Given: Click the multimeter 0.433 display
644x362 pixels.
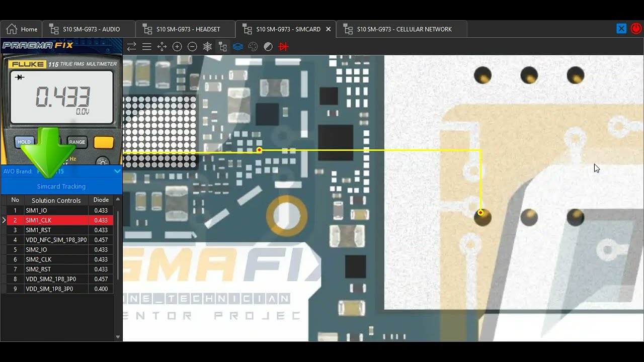Looking at the screenshot, I should (x=62, y=97).
